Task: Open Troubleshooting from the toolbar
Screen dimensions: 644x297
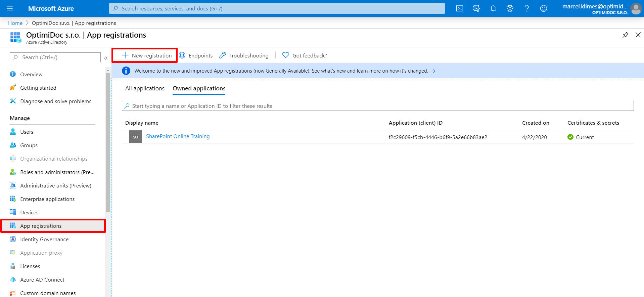Action: [x=244, y=55]
